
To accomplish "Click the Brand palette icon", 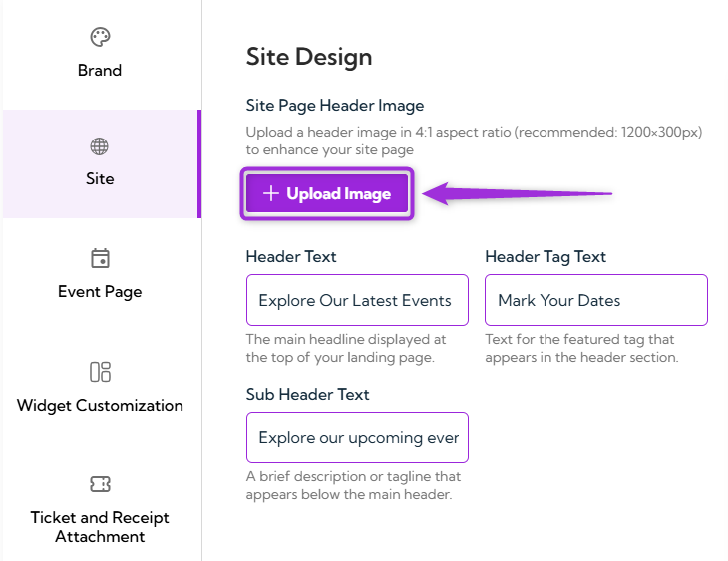I will tap(100, 37).
